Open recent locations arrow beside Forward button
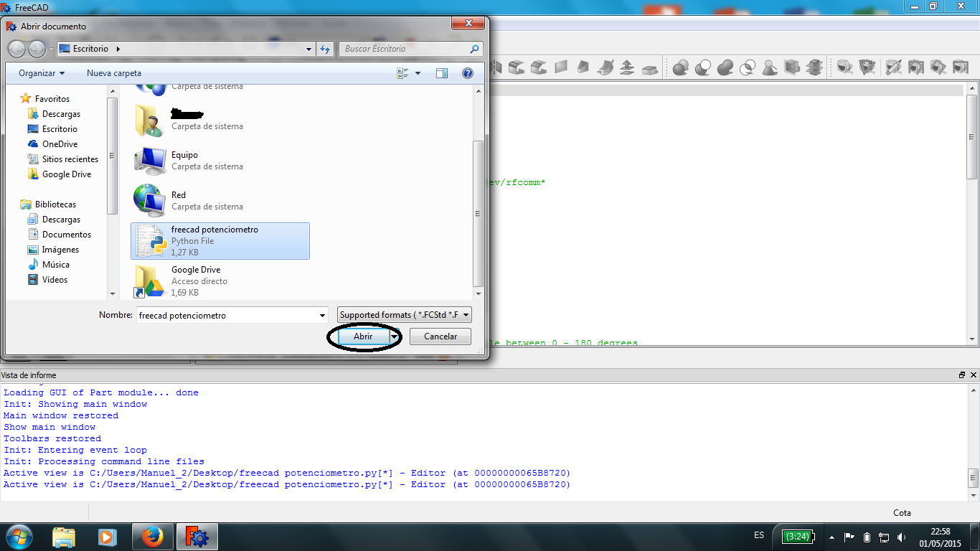The width and height of the screenshot is (980, 551). pos(50,49)
